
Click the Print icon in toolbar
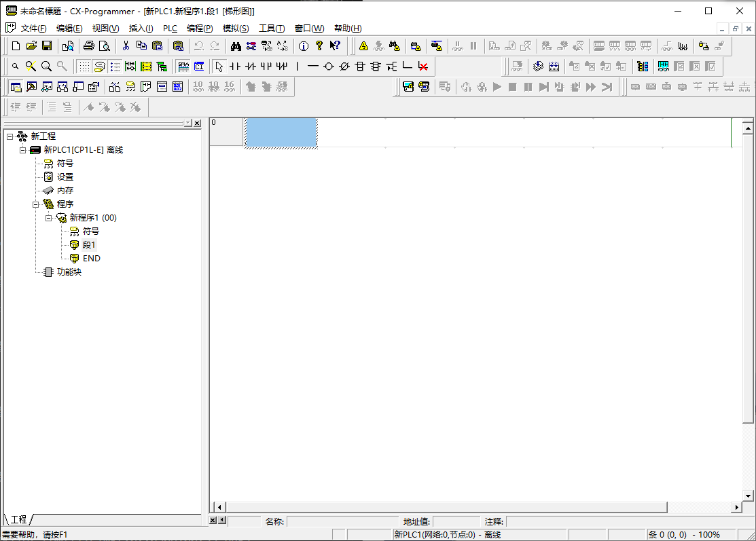click(89, 45)
